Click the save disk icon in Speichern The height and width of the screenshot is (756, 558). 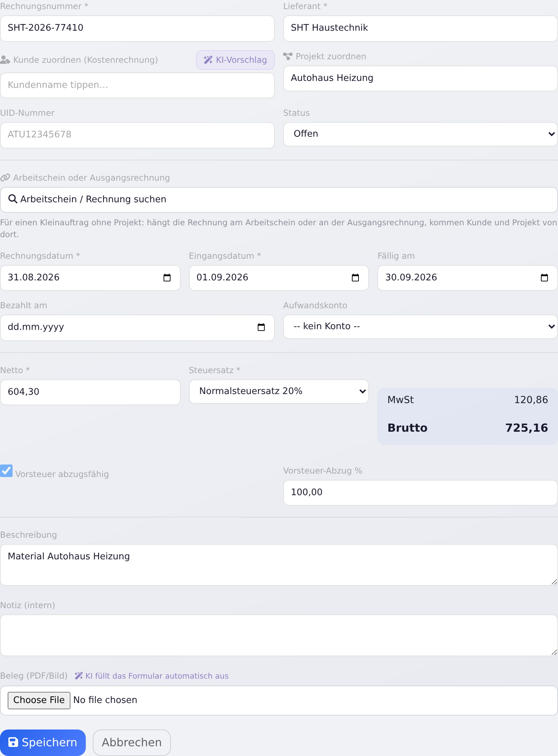pos(13,742)
